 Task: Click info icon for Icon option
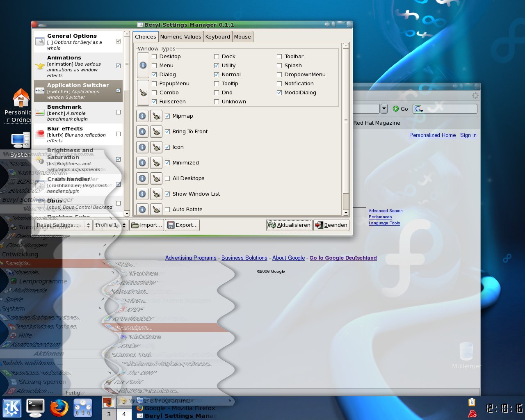click(x=142, y=147)
